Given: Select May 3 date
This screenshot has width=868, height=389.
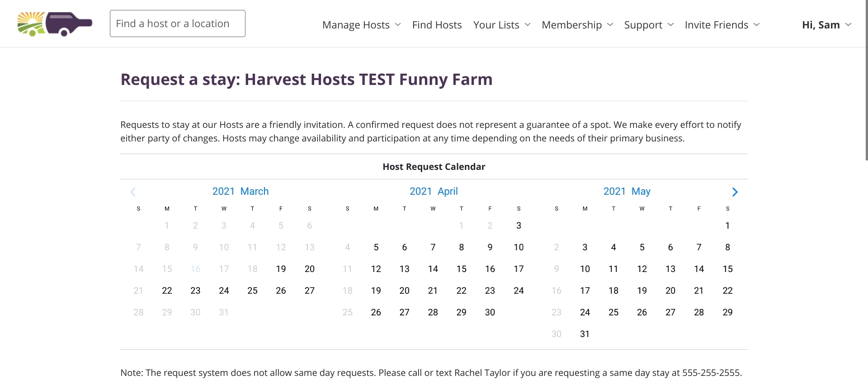Looking at the screenshot, I should tap(585, 247).
